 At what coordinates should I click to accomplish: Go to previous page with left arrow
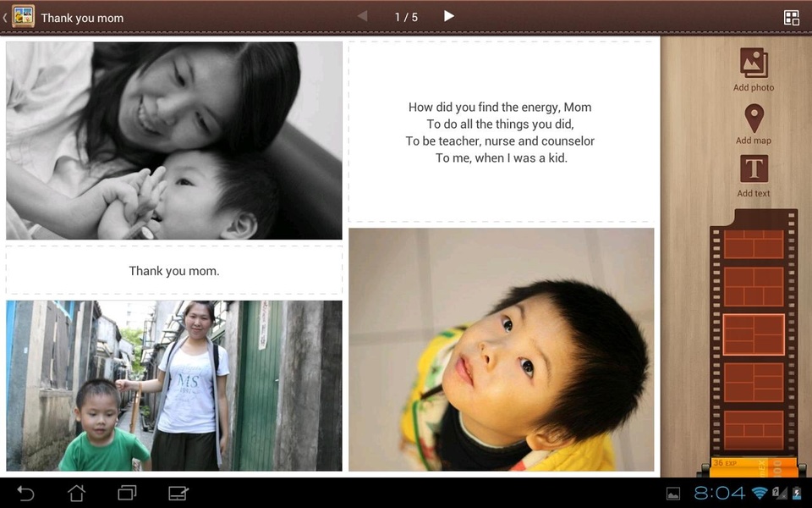(x=363, y=16)
